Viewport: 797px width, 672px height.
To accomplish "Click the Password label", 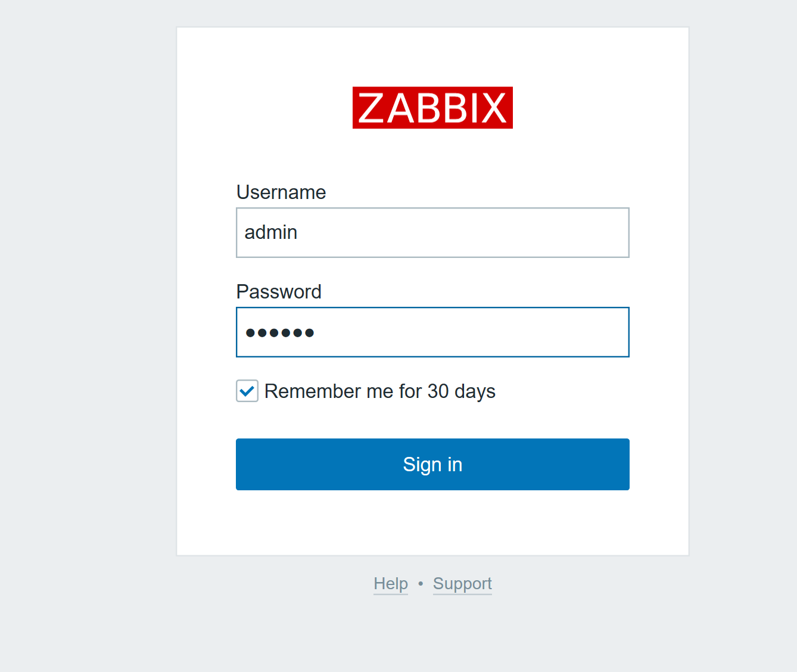I will click(279, 291).
